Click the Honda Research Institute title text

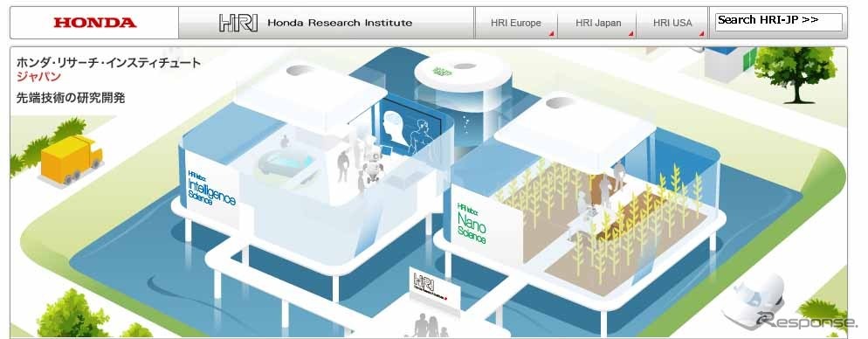[x=340, y=23]
